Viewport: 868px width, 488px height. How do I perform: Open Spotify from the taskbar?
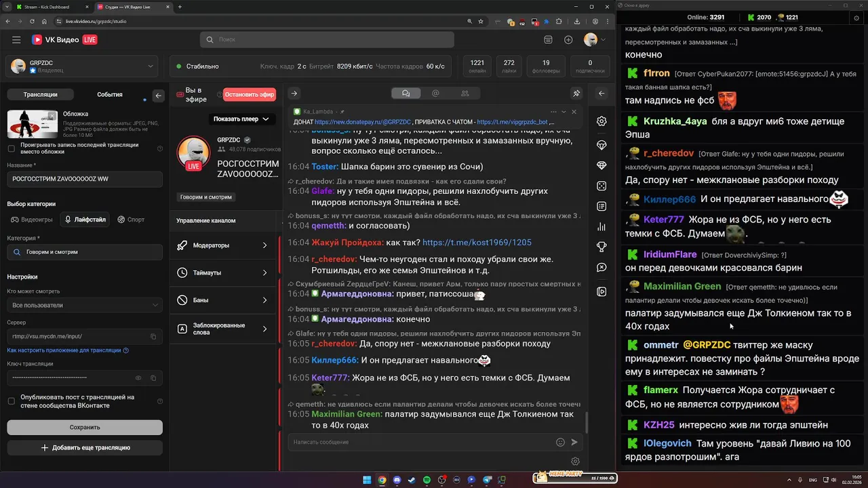[x=427, y=480]
